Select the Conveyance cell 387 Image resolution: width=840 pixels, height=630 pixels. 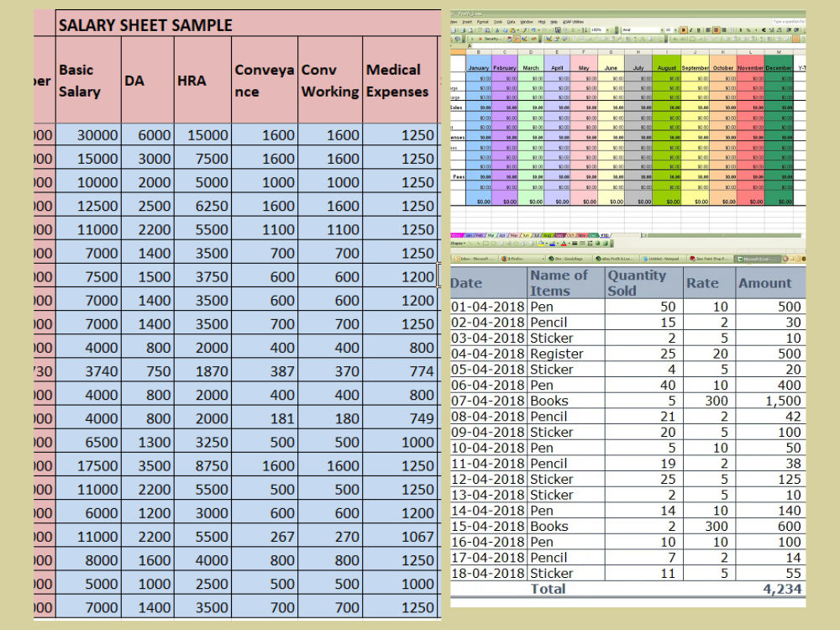(265, 371)
